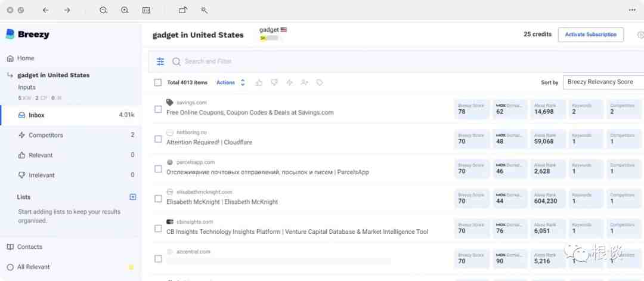
Task: Click the parcelsapp.com favicon
Action: (x=169, y=162)
